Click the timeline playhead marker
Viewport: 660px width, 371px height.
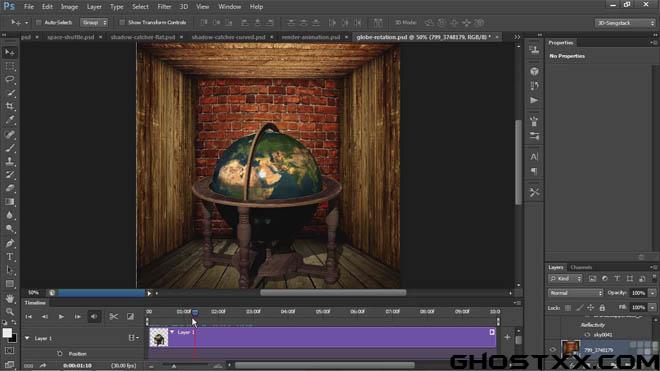(195, 312)
